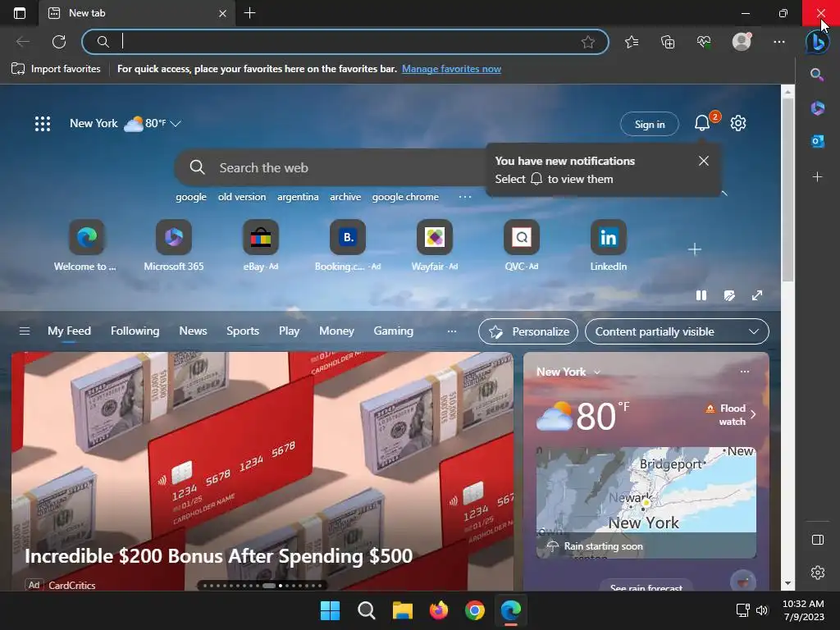Open File Explorer from taskbar
The height and width of the screenshot is (630, 840).
click(402, 610)
